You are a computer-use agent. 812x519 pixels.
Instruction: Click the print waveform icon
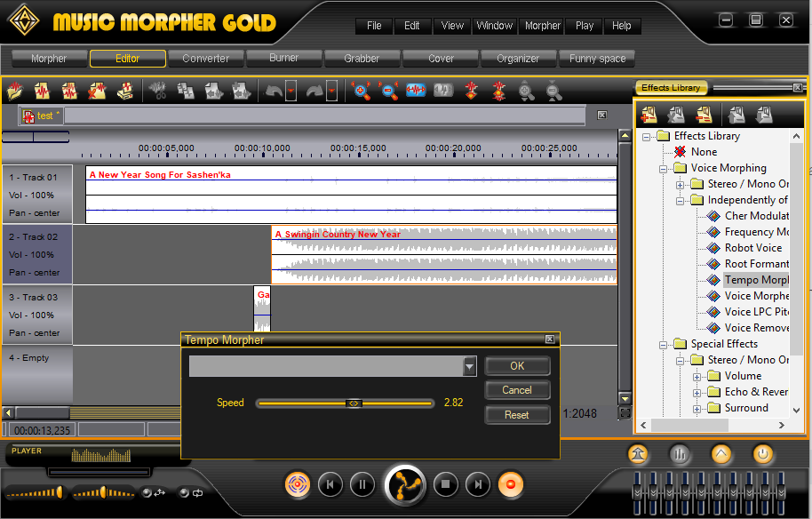[124, 92]
